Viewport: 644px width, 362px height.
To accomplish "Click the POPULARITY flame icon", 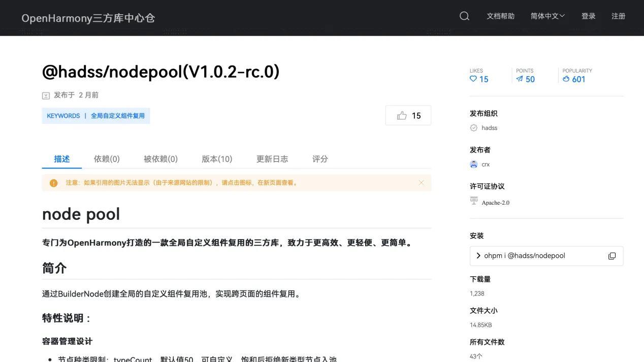I will pyautogui.click(x=566, y=79).
